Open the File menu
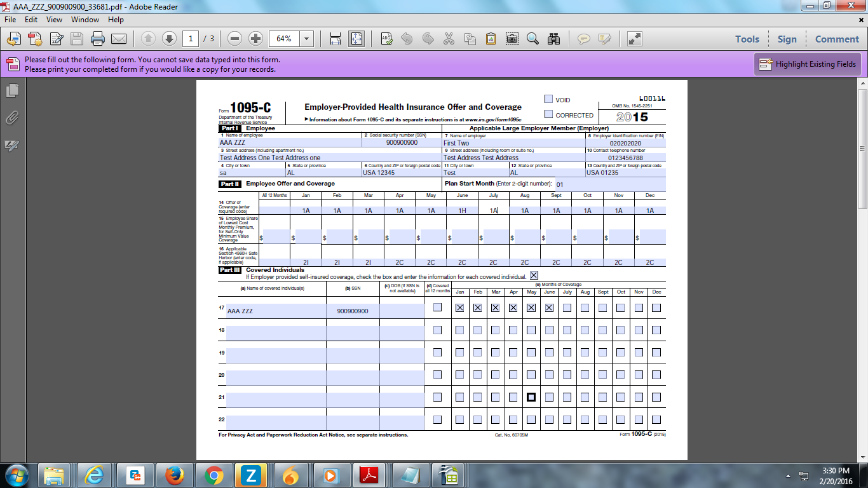The height and width of the screenshot is (488, 868). [10, 20]
